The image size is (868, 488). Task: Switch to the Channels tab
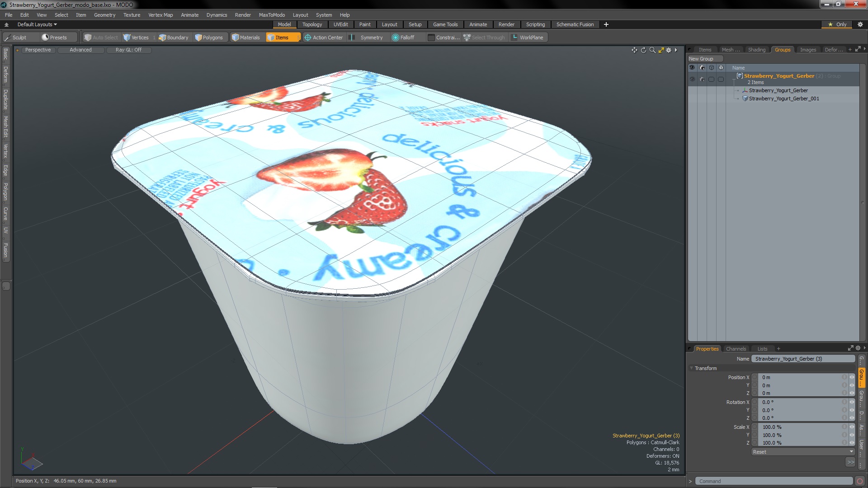click(736, 349)
